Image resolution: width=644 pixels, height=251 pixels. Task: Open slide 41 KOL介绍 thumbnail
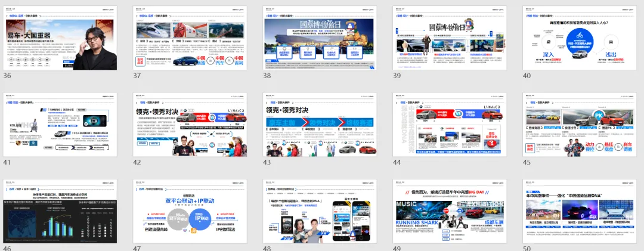[x=60, y=125]
